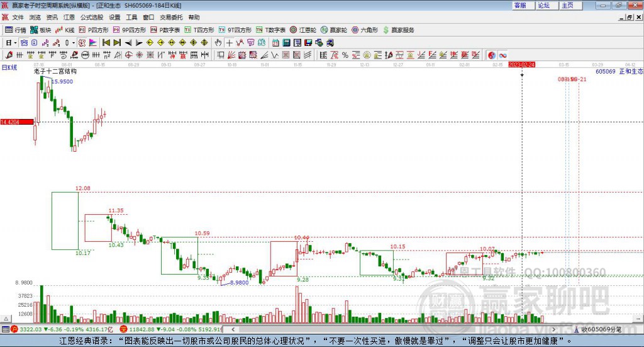Click the black right arrow scroll icon
The image size is (644, 347).
point(139,43)
